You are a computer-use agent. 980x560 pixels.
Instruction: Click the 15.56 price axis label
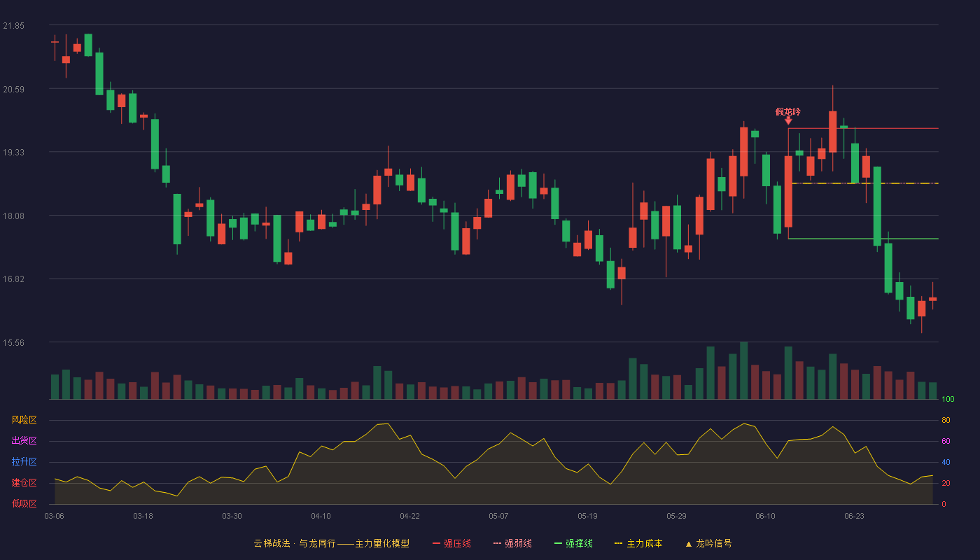[x=13, y=343]
